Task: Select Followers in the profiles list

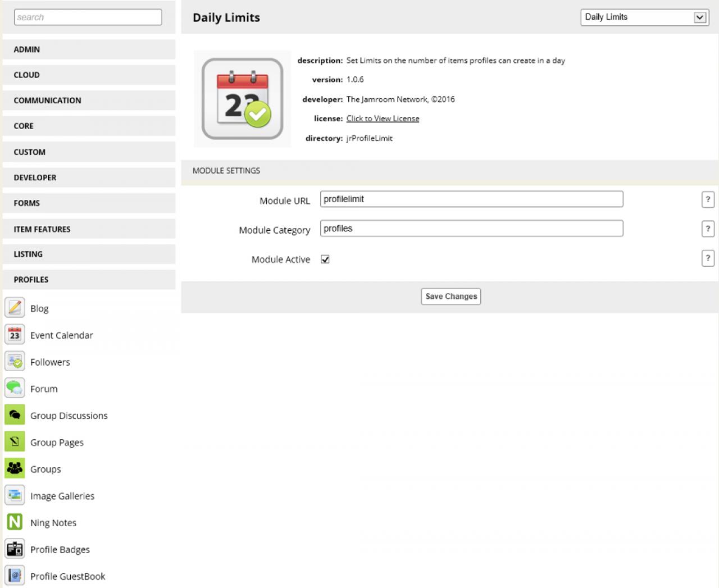Action: [x=50, y=362]
